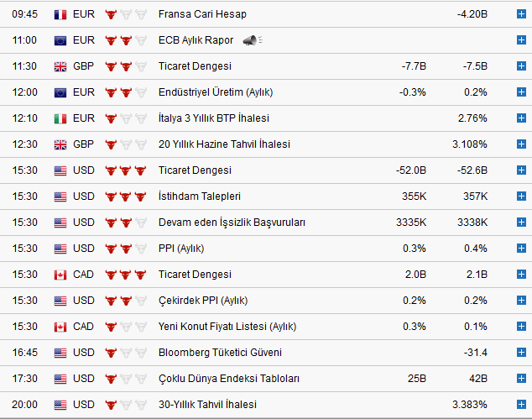
Task: Expand the Çekirdek PPI (Aylık) row
Action: point(522,301)
